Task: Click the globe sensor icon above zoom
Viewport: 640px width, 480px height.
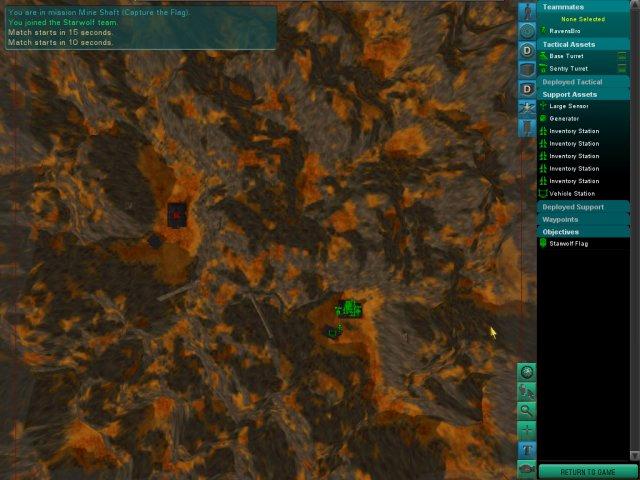Action: click(x=527, y=372)
